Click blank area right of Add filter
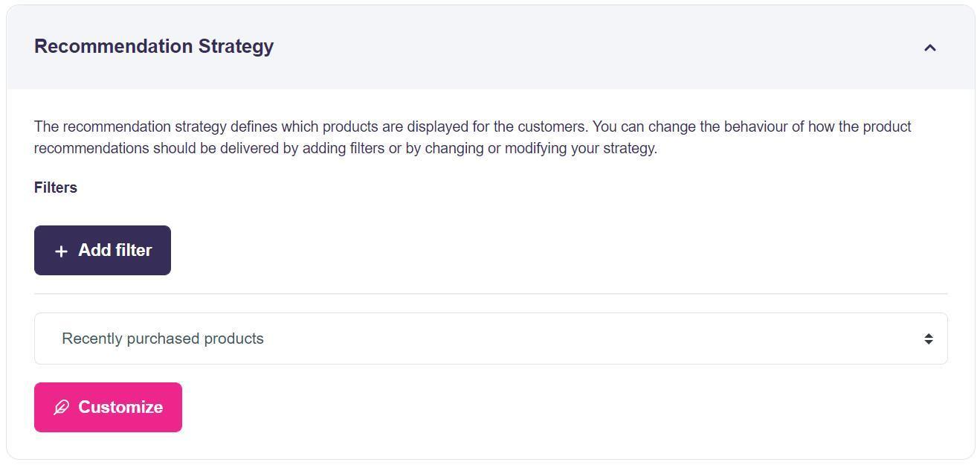Image resolution: width=980 pixels, height=465 pixels. click(x=520, y=251)
